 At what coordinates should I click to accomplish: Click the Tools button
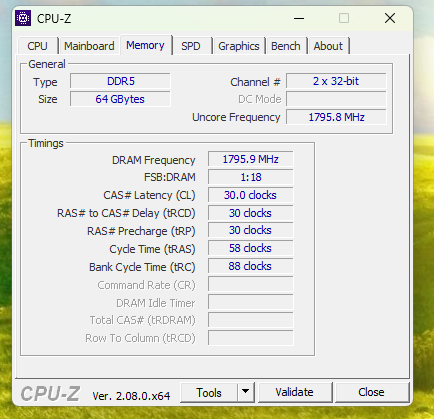point(209,392)
